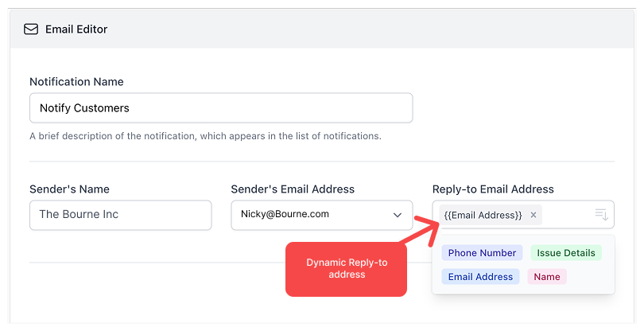
Task: Remove the {{Email Address}} tag with its x
Action: click(x=533, y=215)
